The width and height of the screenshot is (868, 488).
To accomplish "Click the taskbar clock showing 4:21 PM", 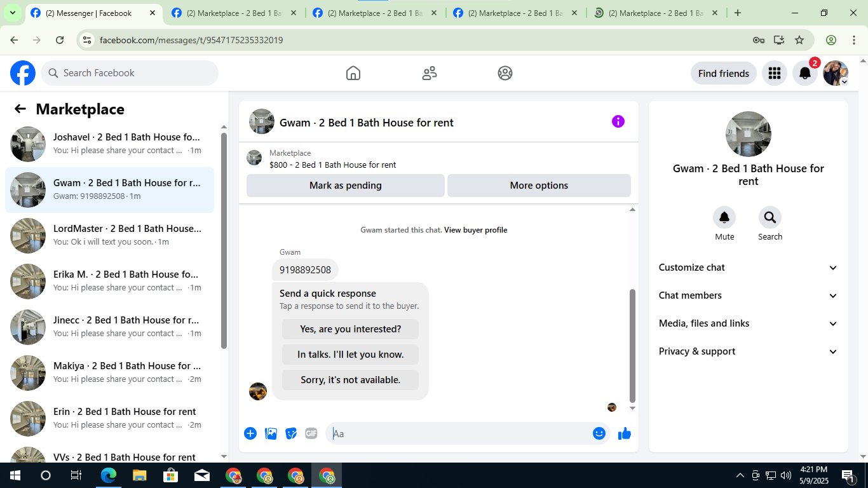I will pos(813,475).
